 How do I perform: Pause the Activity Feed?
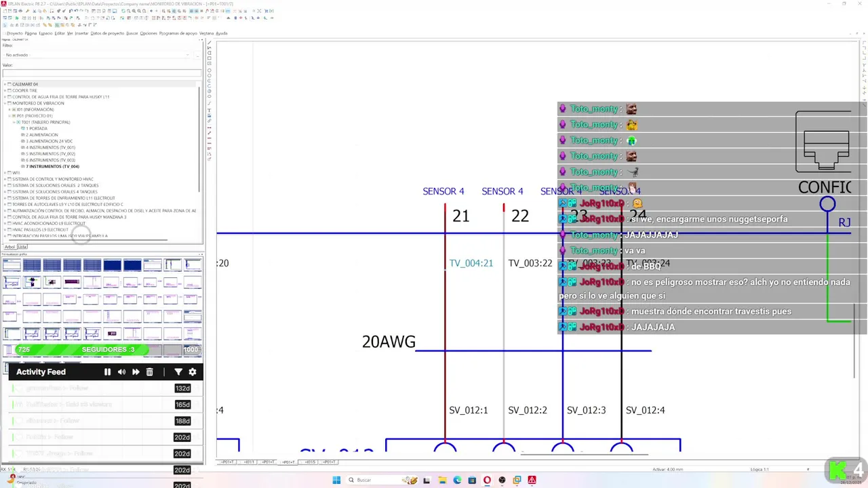[x=107, y=372]
